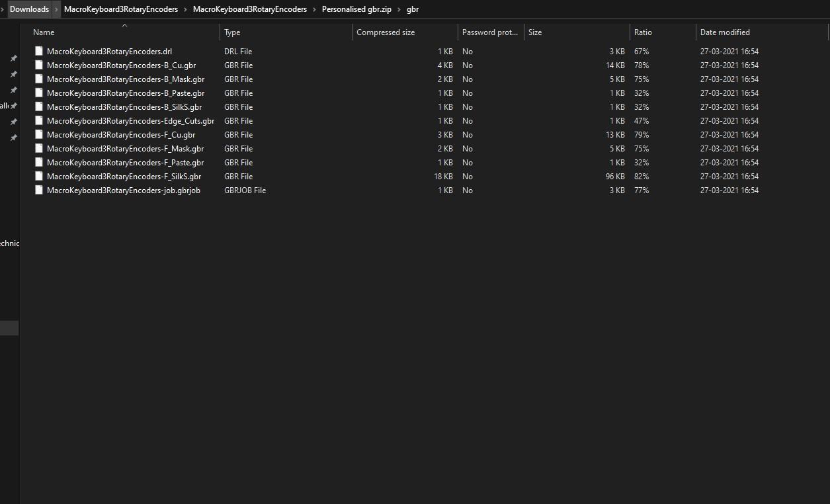Click the '47%' ratio cell
The image size is (830, 504).
click(642, 120)
